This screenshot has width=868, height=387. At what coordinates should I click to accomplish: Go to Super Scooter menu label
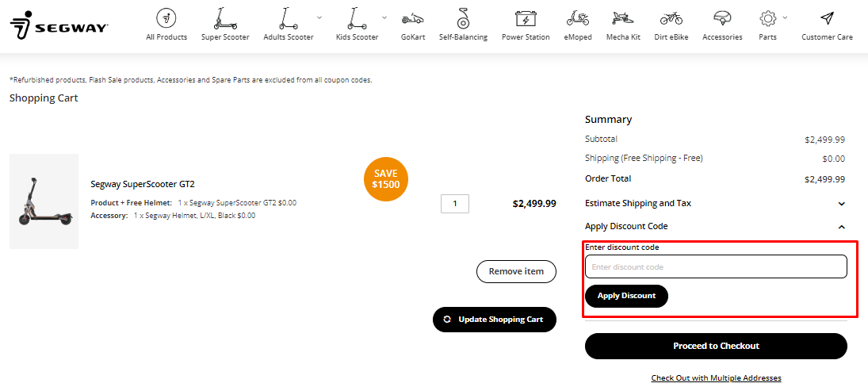point(225,37)
